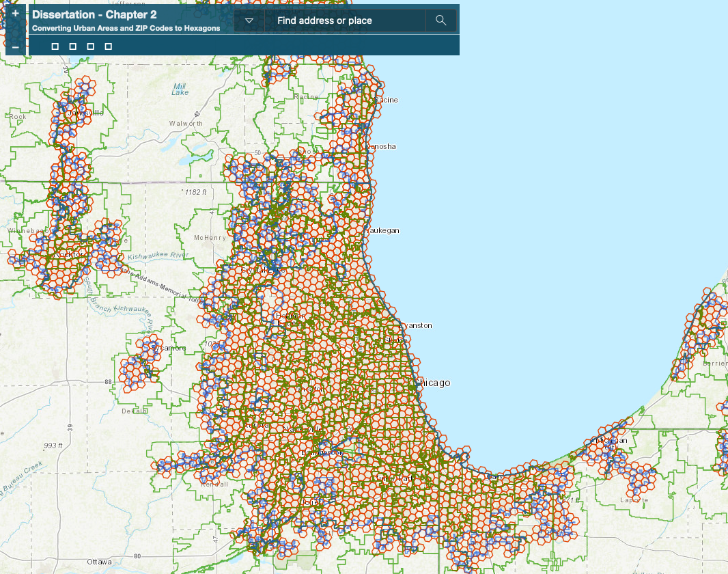Zoom in on the map with plus button
This screenshot has width=728, height=574.
click(15, 14)
